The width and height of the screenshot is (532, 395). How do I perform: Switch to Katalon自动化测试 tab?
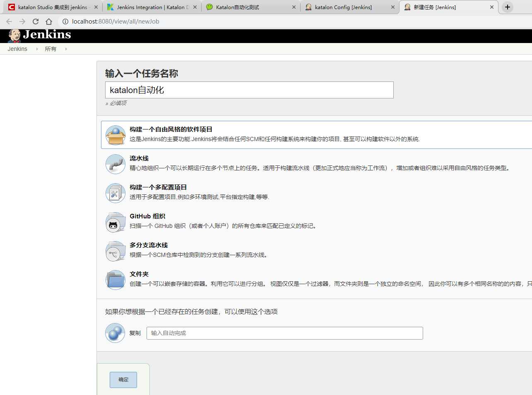250,7
